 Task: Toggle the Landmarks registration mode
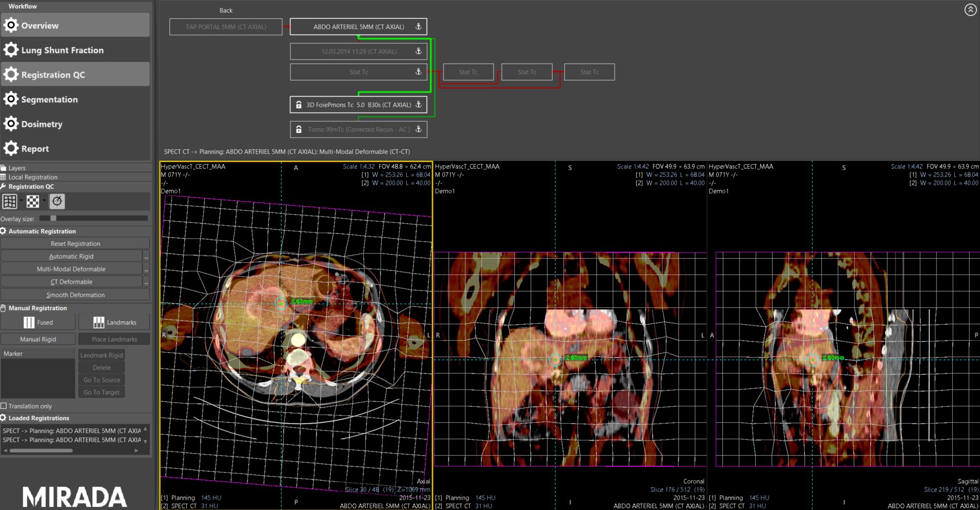click(x=114, y=322)
